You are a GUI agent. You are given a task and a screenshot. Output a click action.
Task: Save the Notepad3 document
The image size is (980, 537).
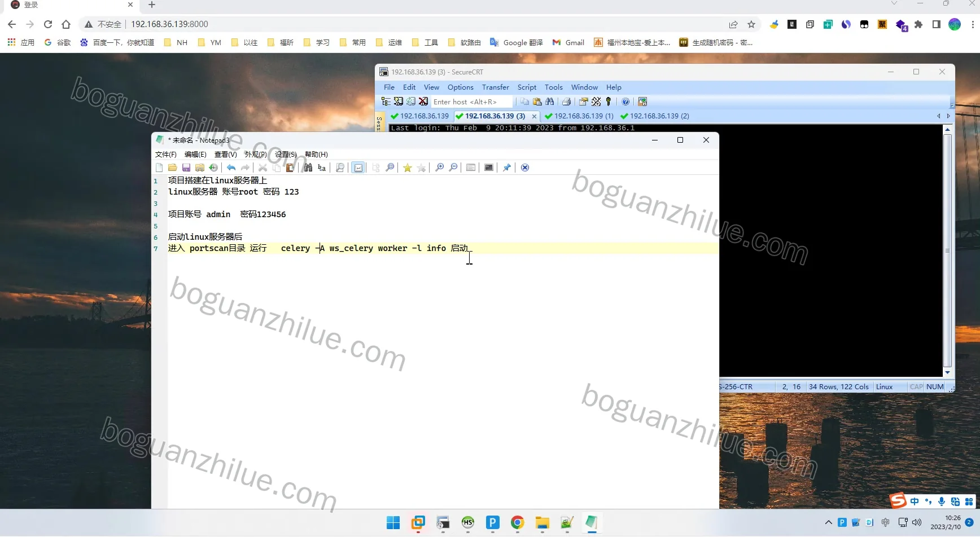coord(186,168)
